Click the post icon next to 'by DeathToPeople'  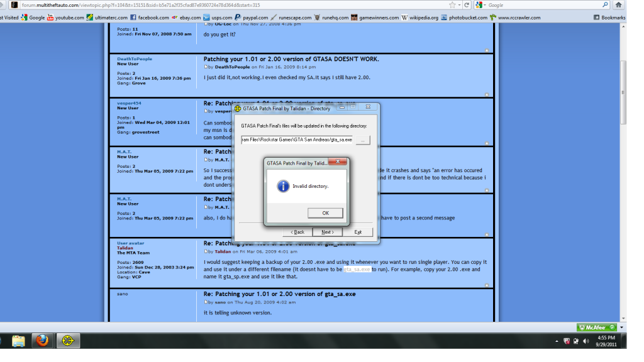pos(206,67)
